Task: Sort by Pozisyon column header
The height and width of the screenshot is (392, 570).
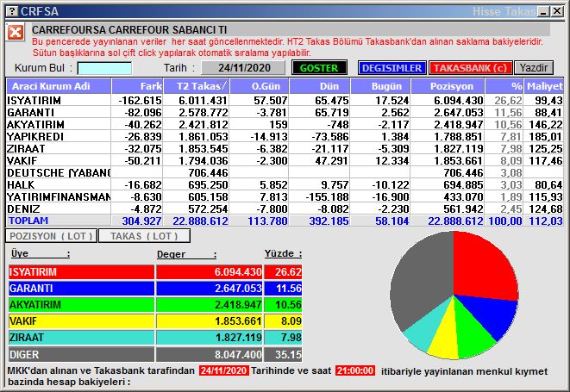Action: 448,86
